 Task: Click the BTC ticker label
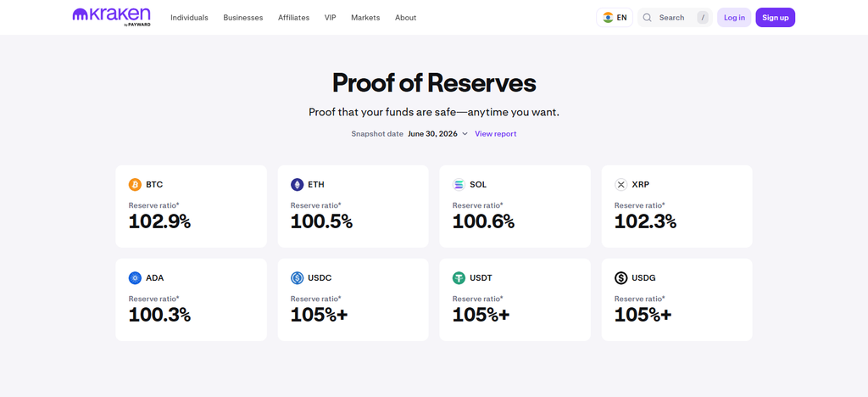click(154, 184)
